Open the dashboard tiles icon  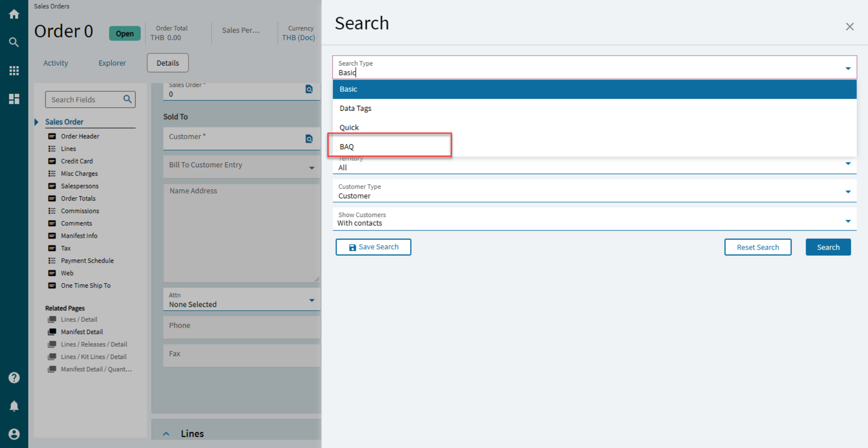tap(14, 99)
